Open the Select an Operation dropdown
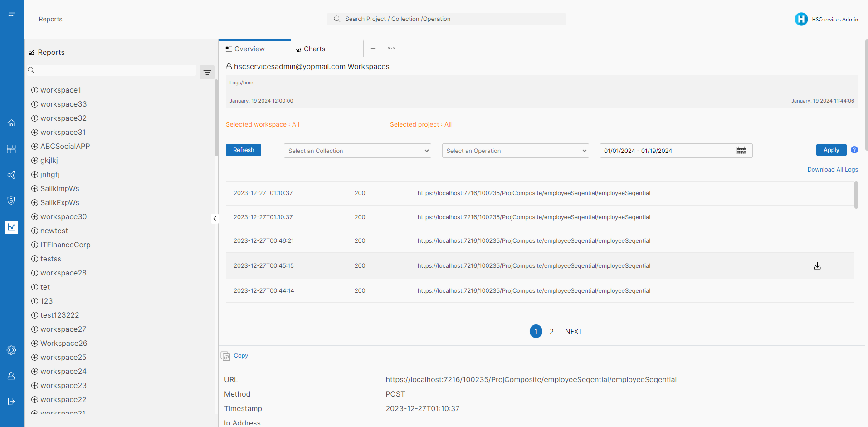 pos(515,151)
